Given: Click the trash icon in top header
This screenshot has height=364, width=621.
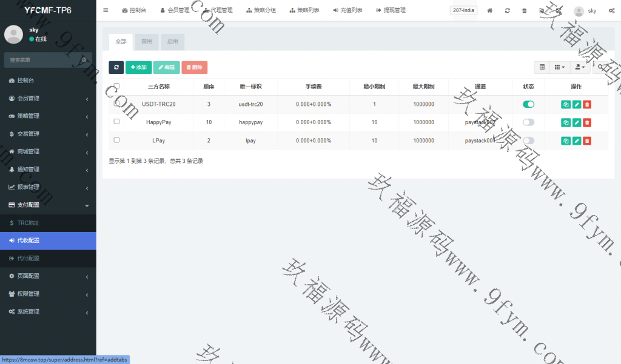Looking at the screenshot, I should 525,10.
